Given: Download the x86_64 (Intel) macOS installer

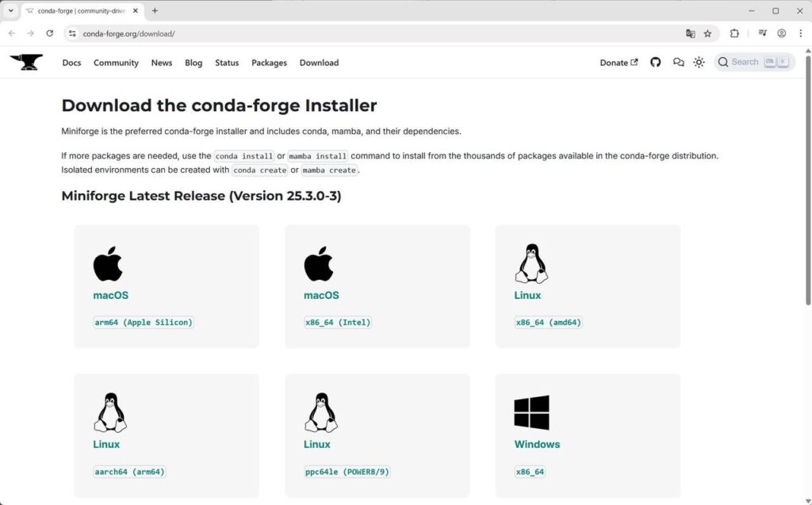Looking at the screenshot, I should [x=337, y=322].
